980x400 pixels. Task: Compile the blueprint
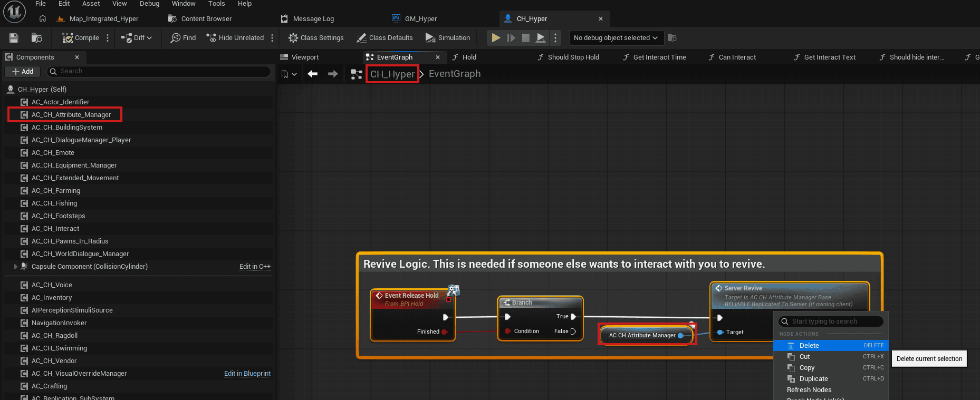tap(81, 38)
